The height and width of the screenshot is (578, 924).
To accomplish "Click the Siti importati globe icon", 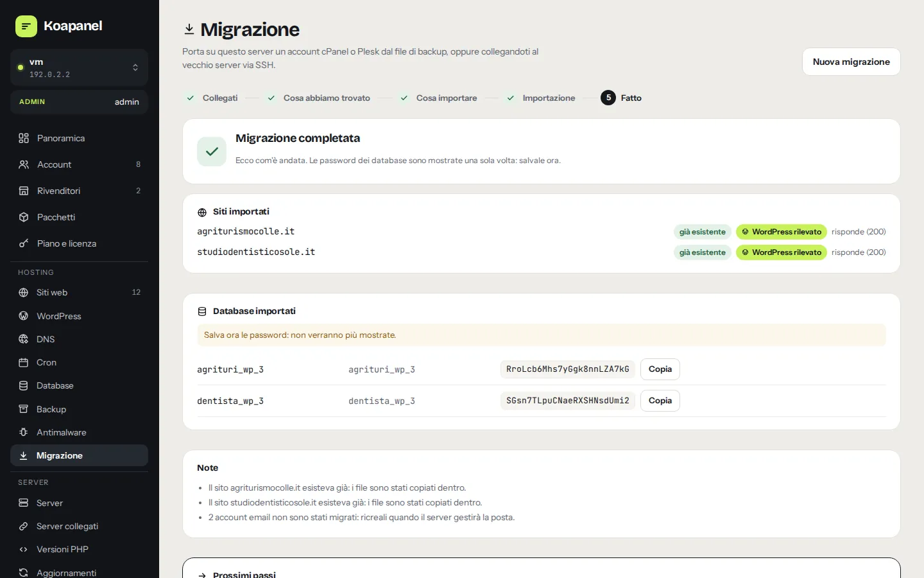I will (202, 212).
